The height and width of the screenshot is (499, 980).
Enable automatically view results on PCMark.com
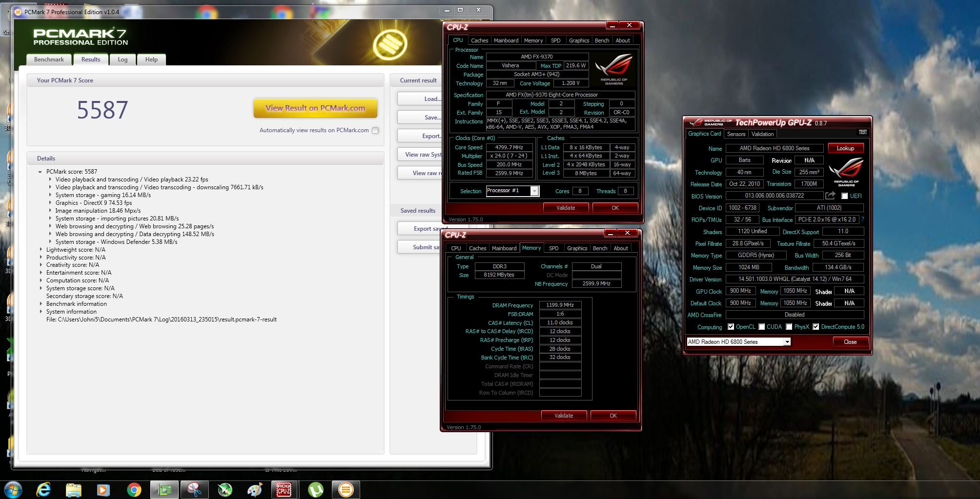[x=375, y=130]
